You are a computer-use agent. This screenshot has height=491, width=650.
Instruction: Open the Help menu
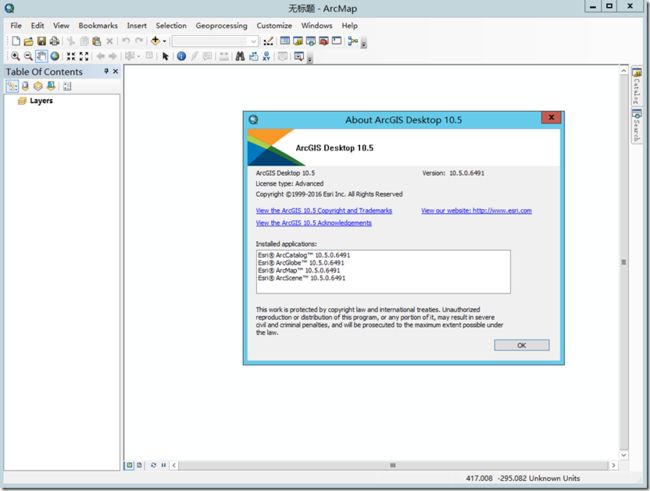(349, 26)
